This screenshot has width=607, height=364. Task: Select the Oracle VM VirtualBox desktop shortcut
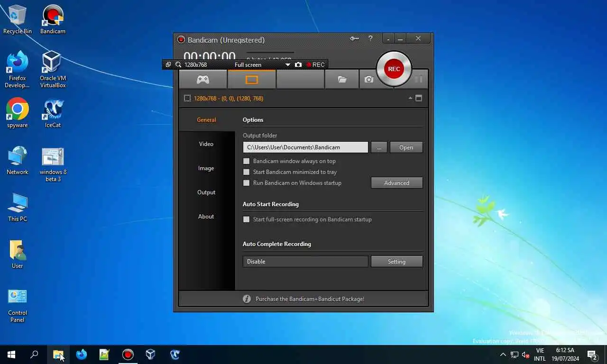coord(53,70)
